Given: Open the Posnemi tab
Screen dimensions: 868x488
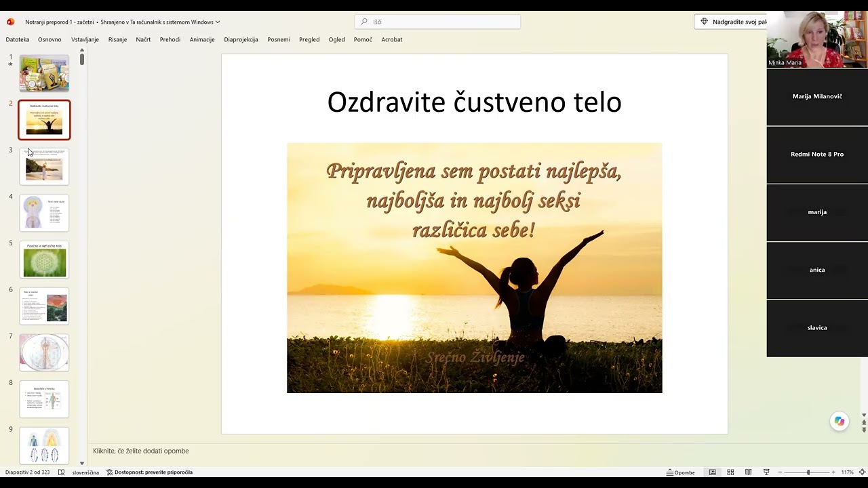Looking at the screenshot, I should click(x=279, y=39).
